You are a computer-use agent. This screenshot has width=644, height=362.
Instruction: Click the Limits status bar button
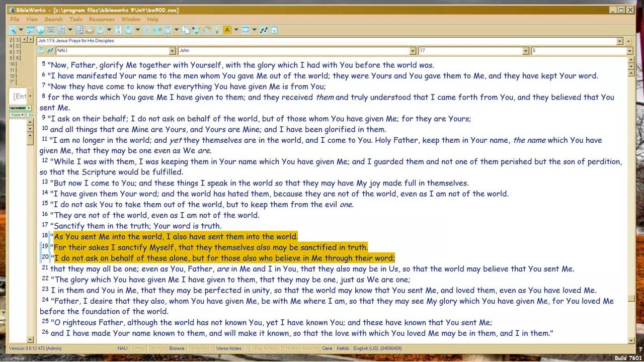(137, 348)
